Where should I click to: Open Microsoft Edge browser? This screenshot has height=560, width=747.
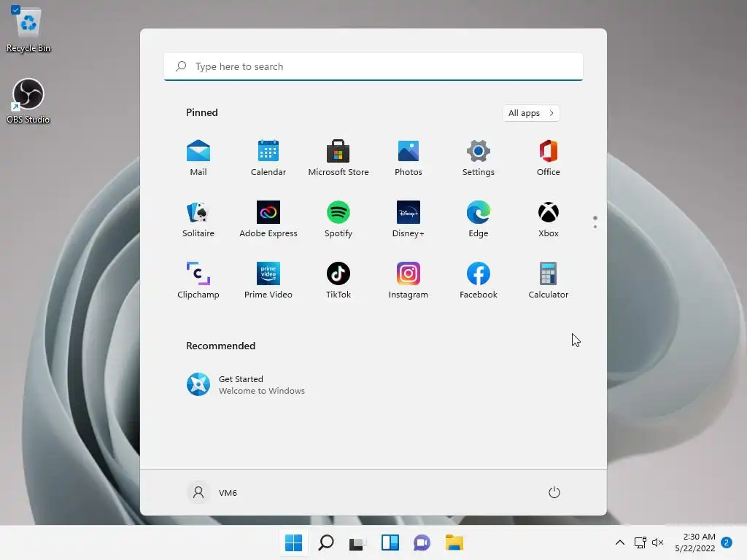tap(479, 219)
